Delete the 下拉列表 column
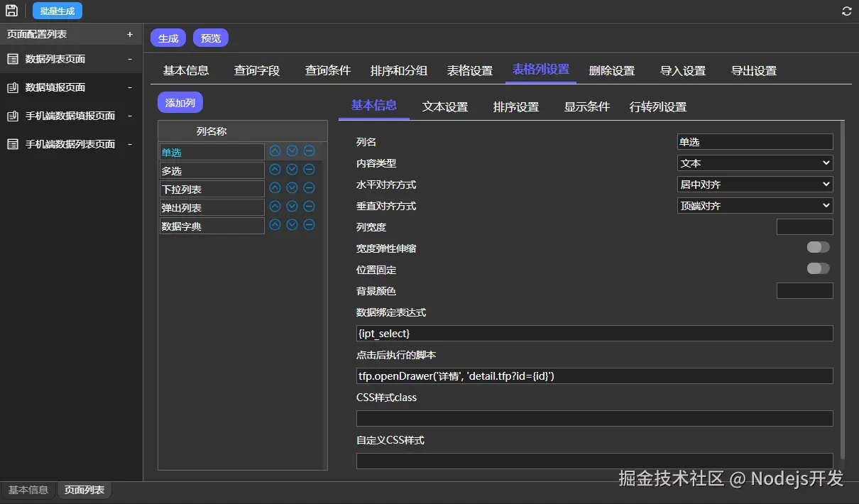The image size is (859, 504). point(309,188)
